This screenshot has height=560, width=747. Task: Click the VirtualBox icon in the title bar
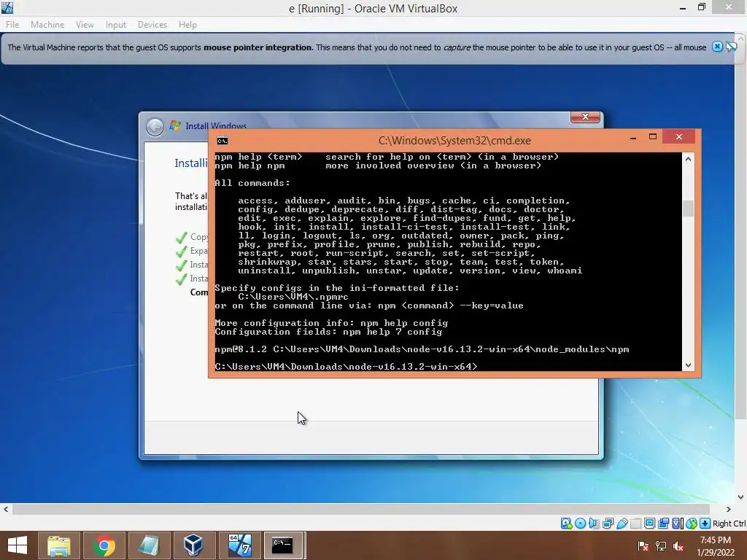tap(7, 7)
